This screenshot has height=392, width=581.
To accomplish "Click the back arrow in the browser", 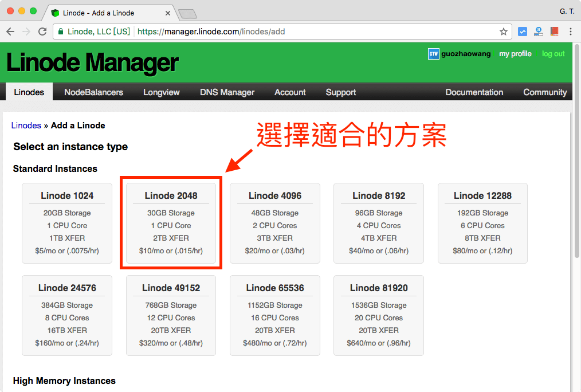I will pyautogui.click(x=10, y=32).
